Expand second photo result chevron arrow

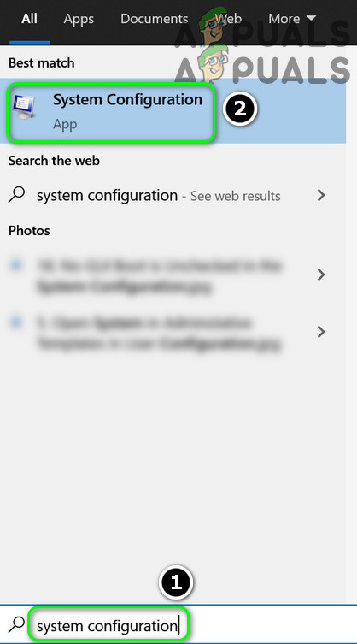coord(321,332)
